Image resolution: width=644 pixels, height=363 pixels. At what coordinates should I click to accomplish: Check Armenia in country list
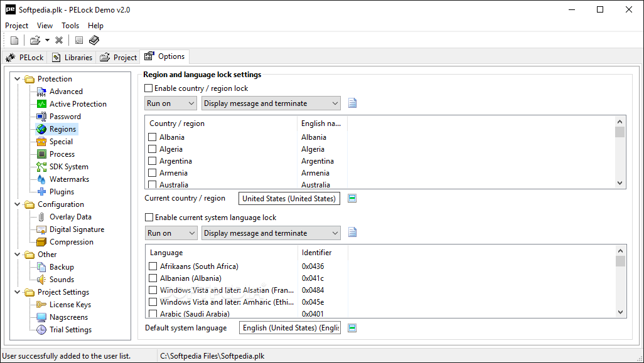[153, 172]
